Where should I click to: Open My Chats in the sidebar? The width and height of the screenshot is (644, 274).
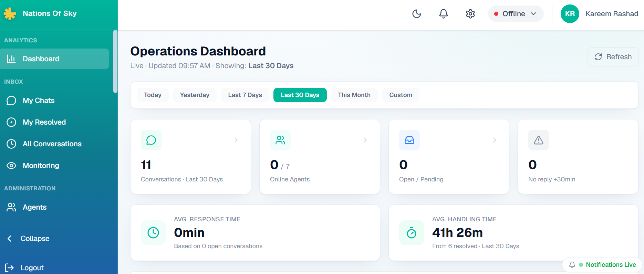pyautogui.click(x=55, y=101)
